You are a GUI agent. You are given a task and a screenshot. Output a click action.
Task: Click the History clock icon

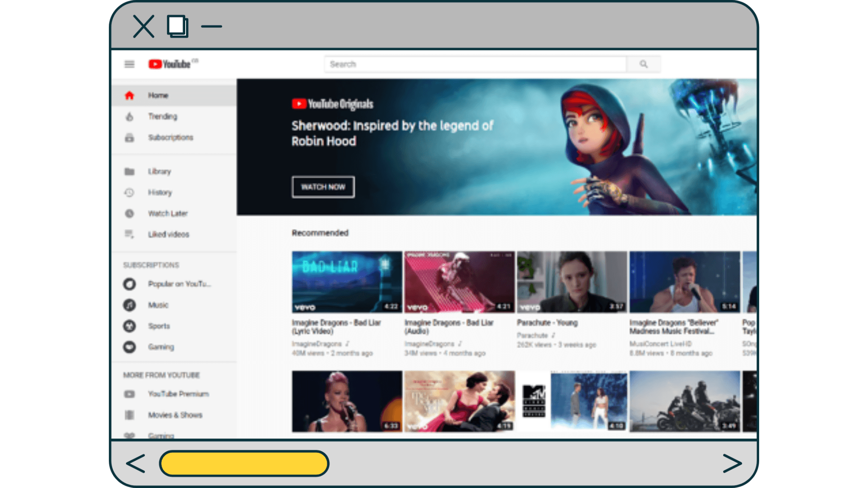coord(129,192)
